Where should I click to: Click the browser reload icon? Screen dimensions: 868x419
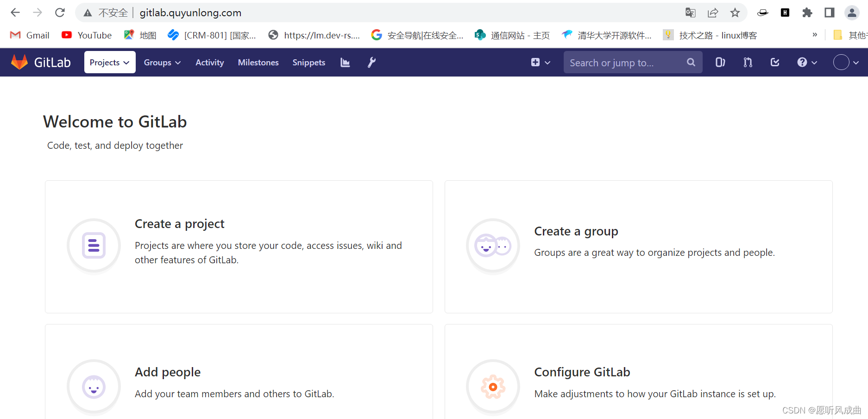pos(60,13)
